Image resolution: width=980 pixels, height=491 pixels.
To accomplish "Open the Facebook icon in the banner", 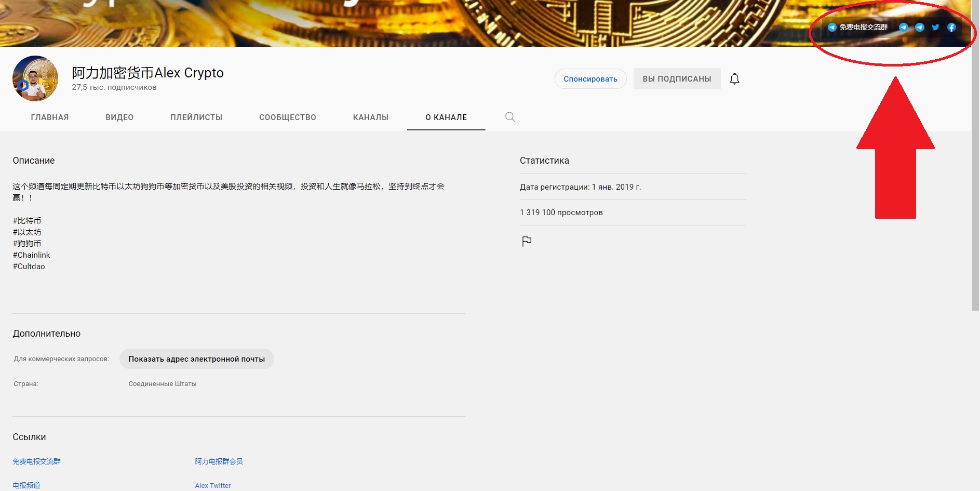I will tap(951, 28).
